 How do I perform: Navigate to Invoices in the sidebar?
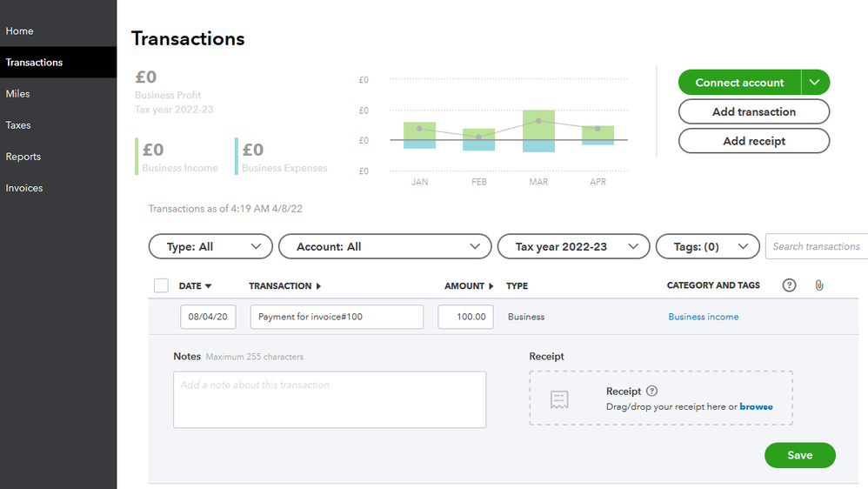pyautogui.click(x=24, y=188)
